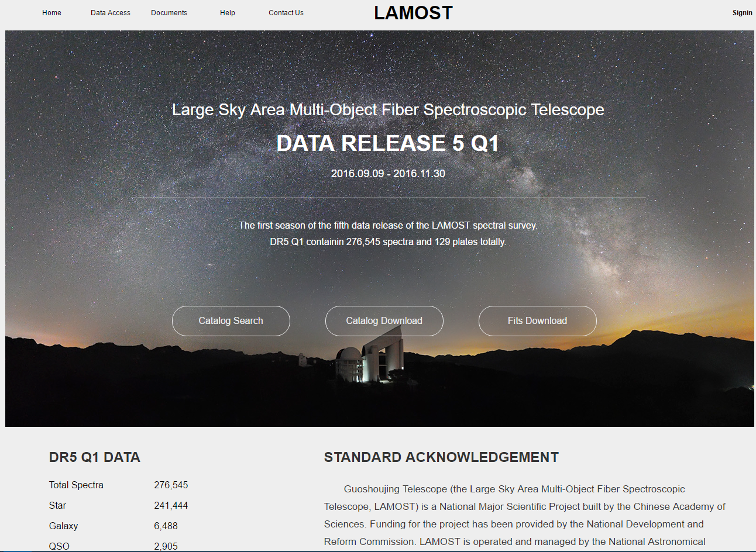Viewport: 756px width, 552px height.
Task: Click the Galaxy count 6,488
Action: (166, 526)
